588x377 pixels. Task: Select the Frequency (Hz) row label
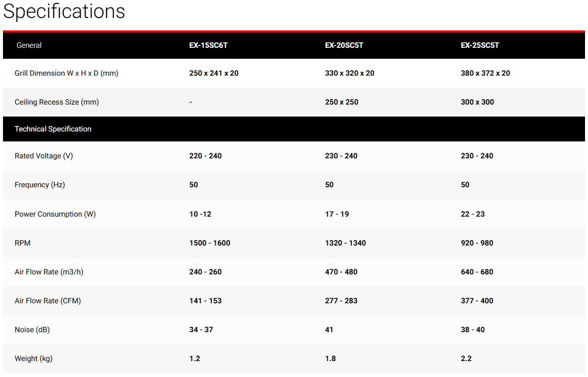(x=40, y=185)
